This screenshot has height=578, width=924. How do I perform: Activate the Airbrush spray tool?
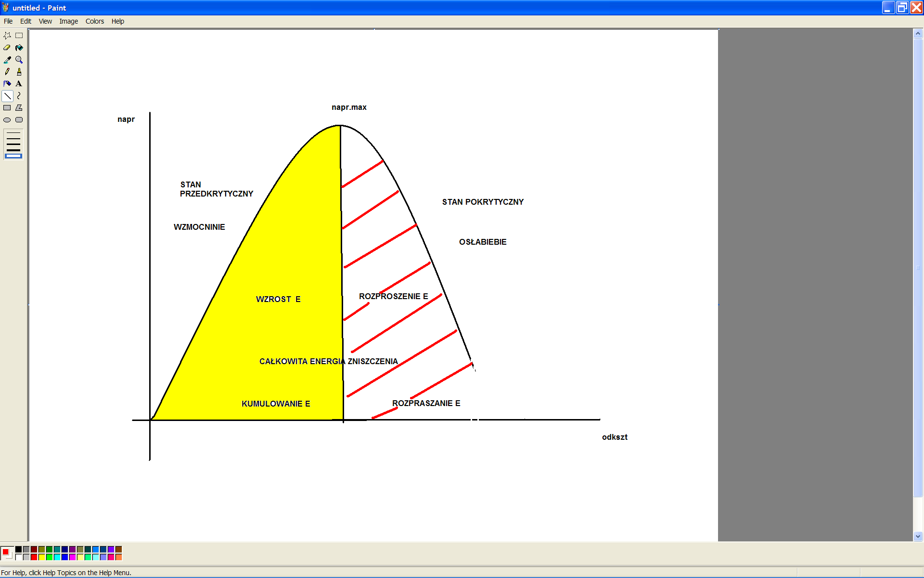click(7, 84)
